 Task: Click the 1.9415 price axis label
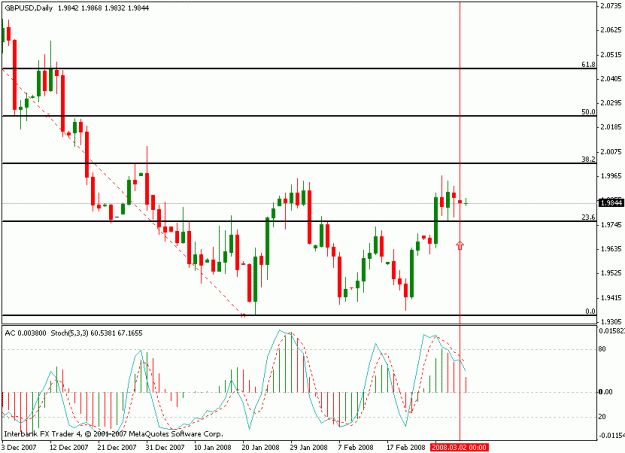pyautogui.click(x=611, y=298)
